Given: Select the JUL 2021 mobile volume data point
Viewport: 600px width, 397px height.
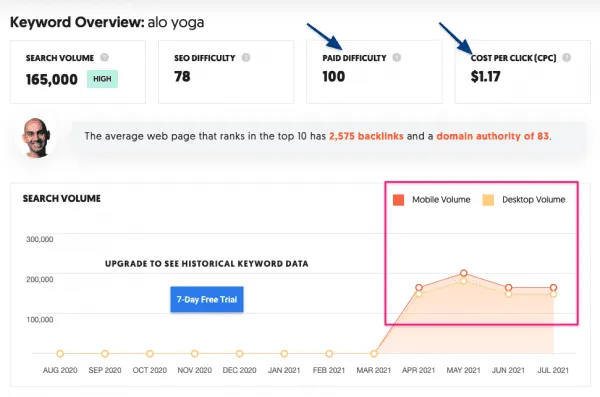Looking at the screenshot, I should click(x=553, y=288).
